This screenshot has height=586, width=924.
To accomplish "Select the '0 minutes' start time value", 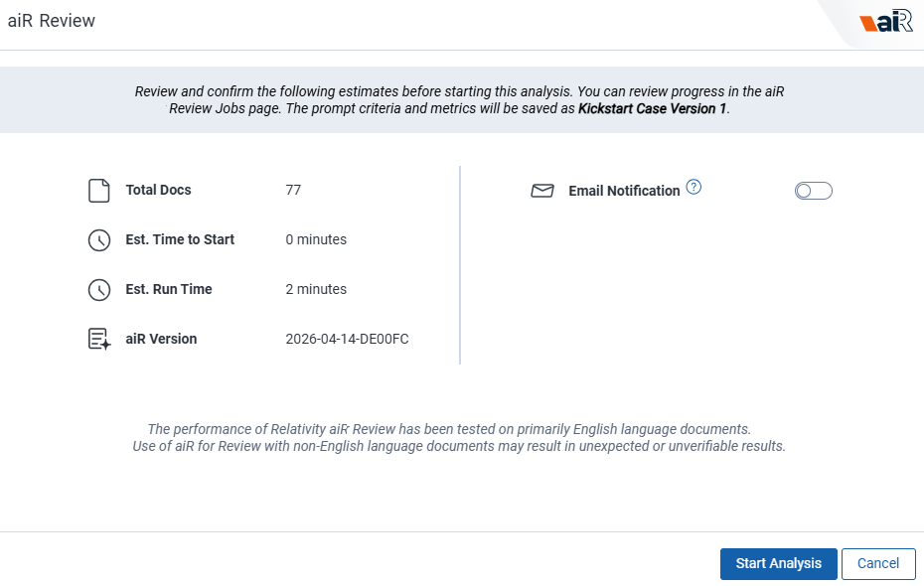I will point(316,239).
